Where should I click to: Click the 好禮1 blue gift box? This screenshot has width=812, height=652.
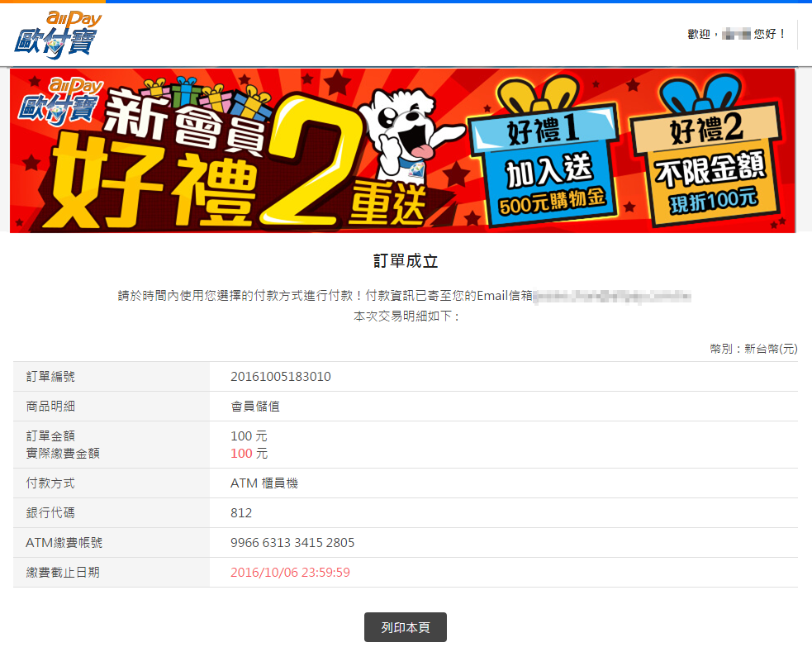544,153
